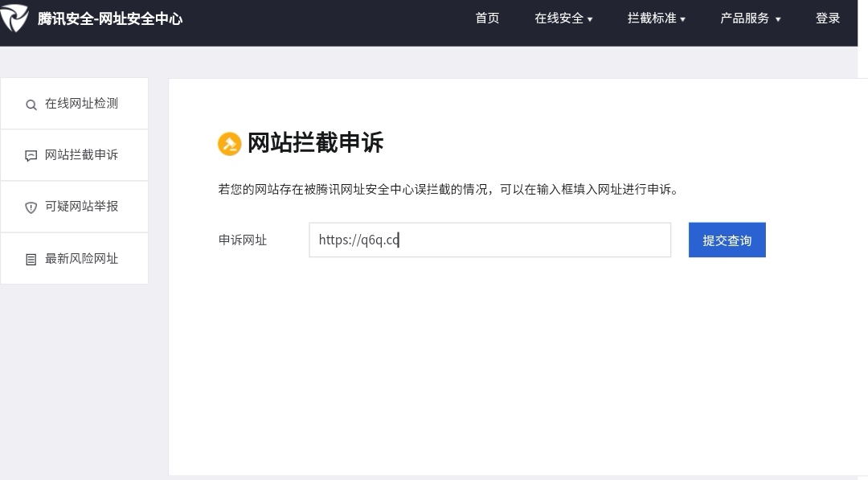The height and width of the screenshot is (480, 868).
Task: Open the 产品服务 dropdown menu
Action: (750, 18)
